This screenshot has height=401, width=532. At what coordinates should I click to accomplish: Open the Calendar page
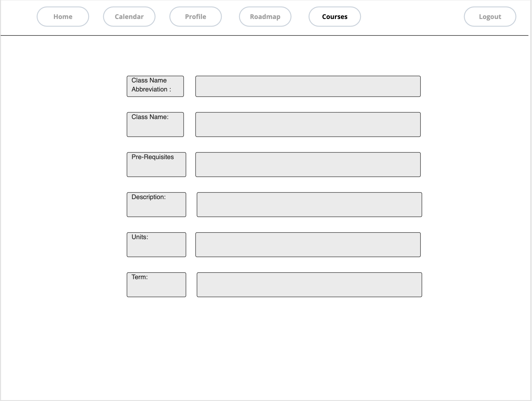[129, 17]
